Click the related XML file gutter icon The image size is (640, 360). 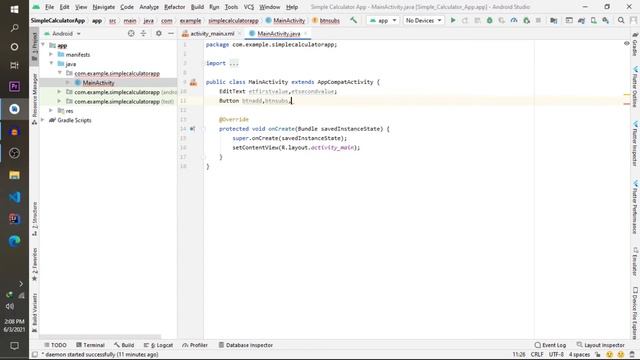tap(193, 82)
